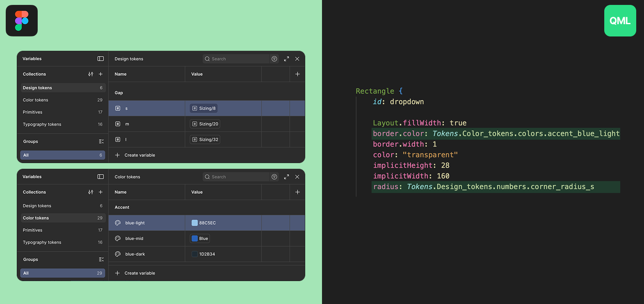Click the palette icon beside blue-mid
Image resolution: width=644 pixels, height=304 pixels.
click(118, 238)
